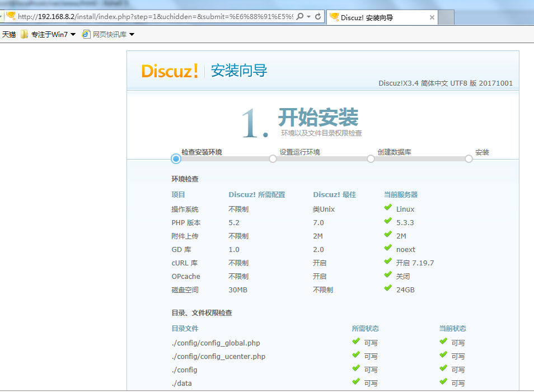The width and height of the screenshot is (534, 392).
Task: Click the ./config/config_ucenter.php file name
Action: click(x=218, y=356)
